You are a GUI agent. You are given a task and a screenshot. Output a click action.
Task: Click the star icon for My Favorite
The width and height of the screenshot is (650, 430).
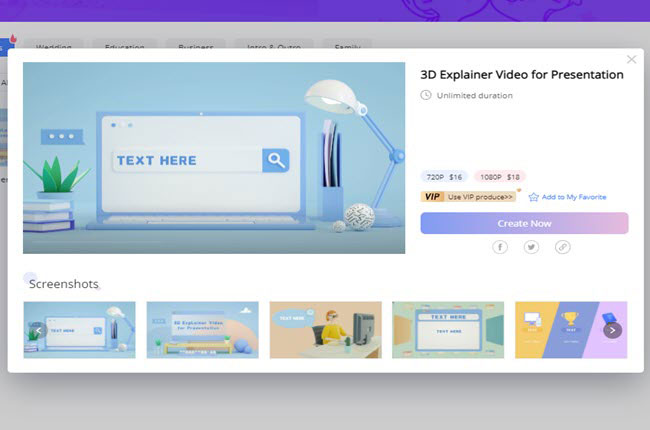[x=534, y=197]
